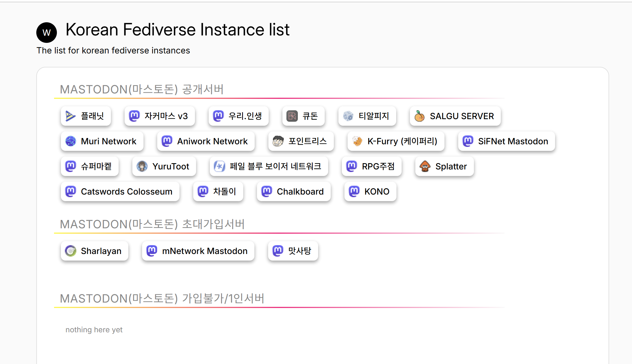
Task: Open the SiFNet Mastodon server link
Action: (507, 141)
